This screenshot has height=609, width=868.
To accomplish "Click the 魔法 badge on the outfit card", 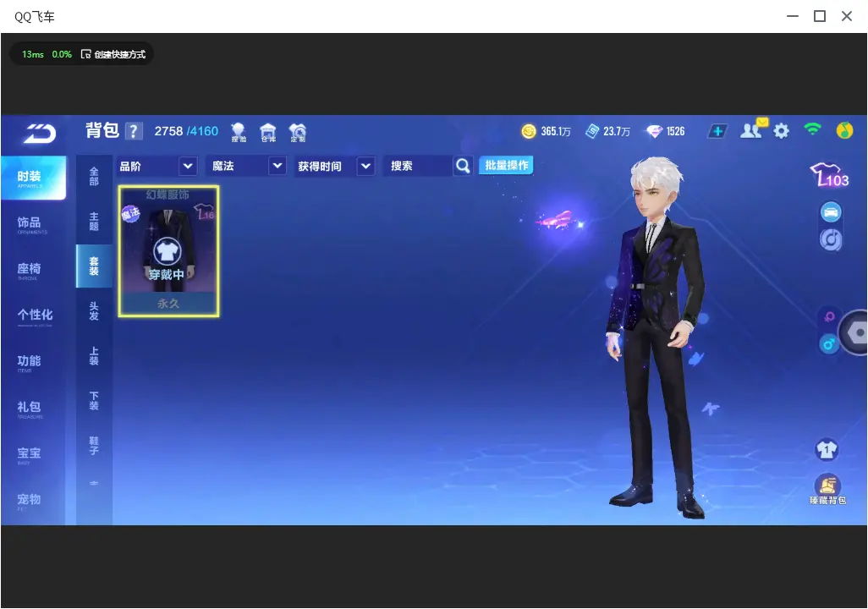I will (x=130, y=214).
